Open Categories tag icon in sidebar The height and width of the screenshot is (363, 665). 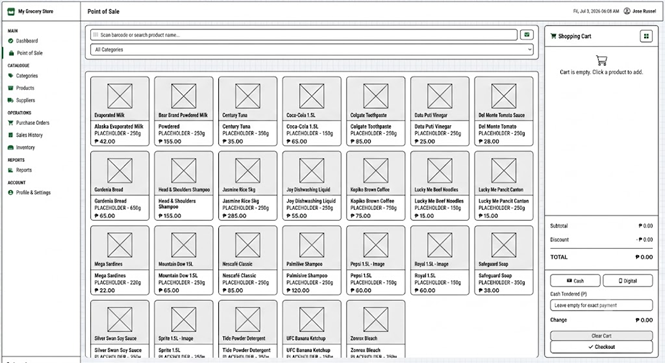coord(11,75)
